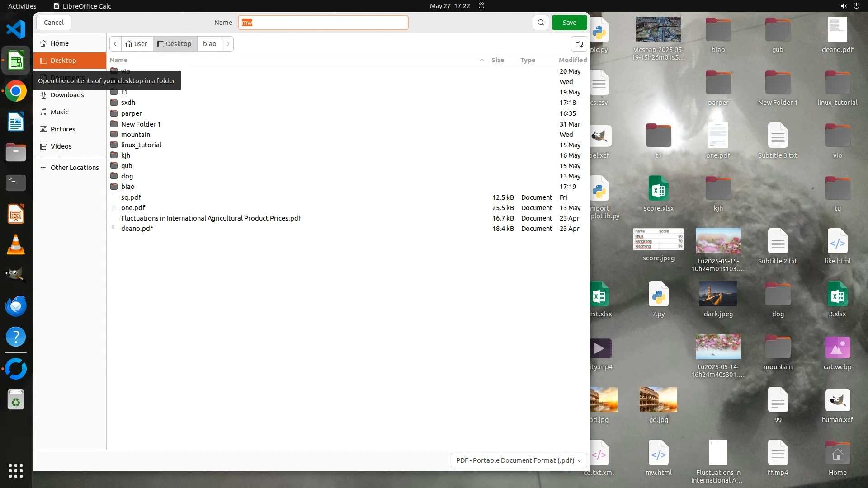The width and height of the screenshot is (868, 488).
Task: Sort files by the Name column
Action: tap(118, 60)
